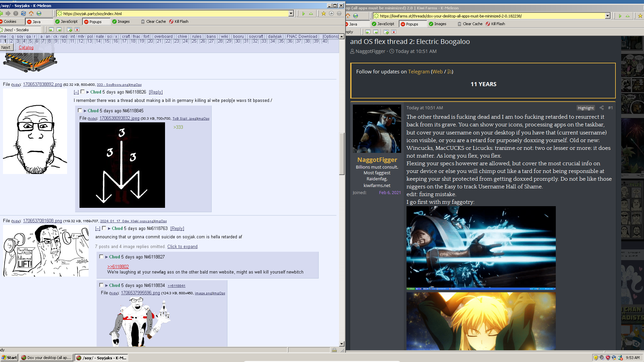Open post menu arrow for №6118834
This screenshot has height=362, width=644.
point(107,286)
